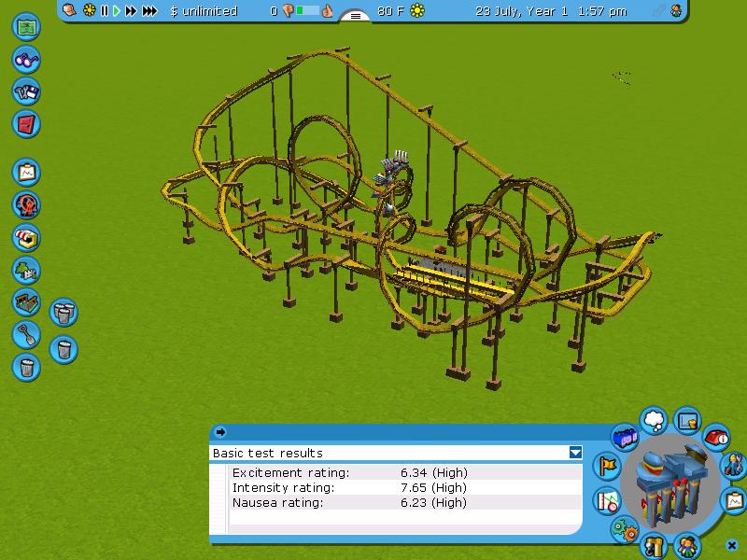The image size is (747, 560).
Task: Open the clipboard graph icon in ride panel
Action: pos(734,501)
